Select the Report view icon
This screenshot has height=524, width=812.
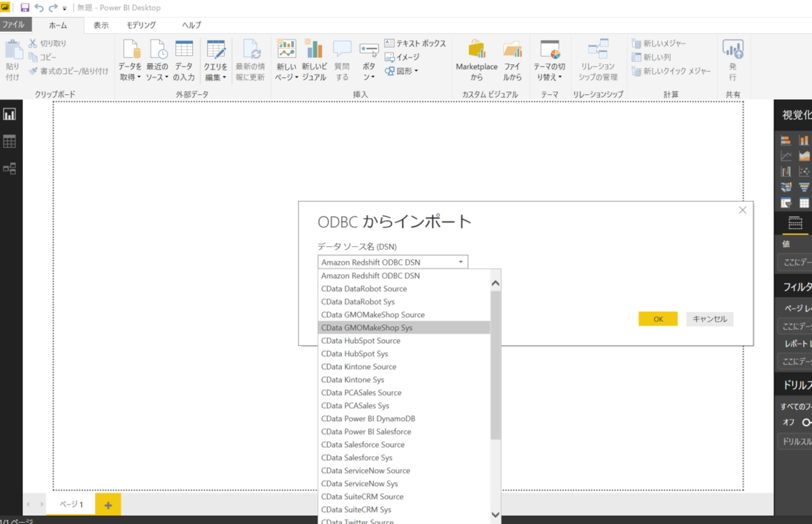point(10,114)
